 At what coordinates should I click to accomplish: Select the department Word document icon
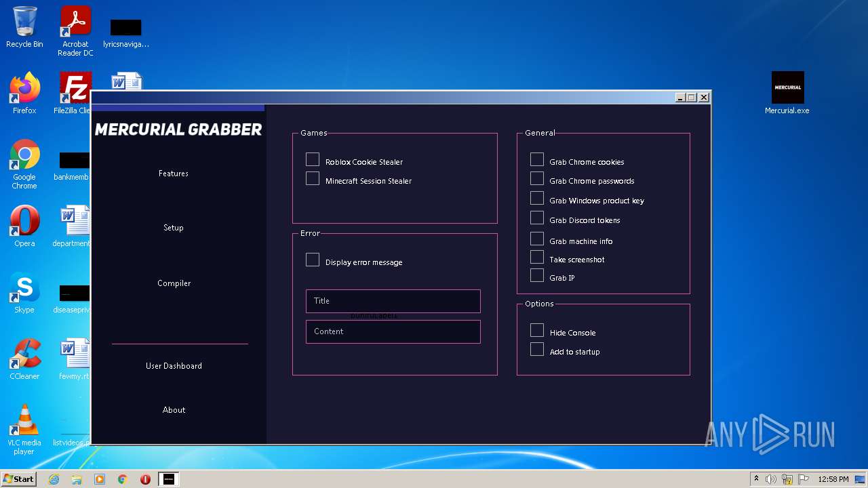73,226
